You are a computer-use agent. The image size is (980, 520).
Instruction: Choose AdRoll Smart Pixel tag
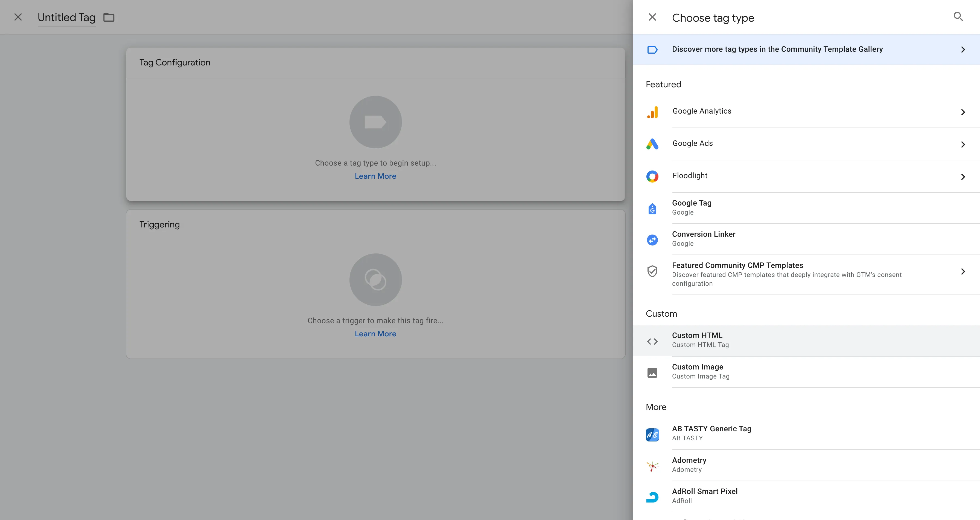pos(806,496)
